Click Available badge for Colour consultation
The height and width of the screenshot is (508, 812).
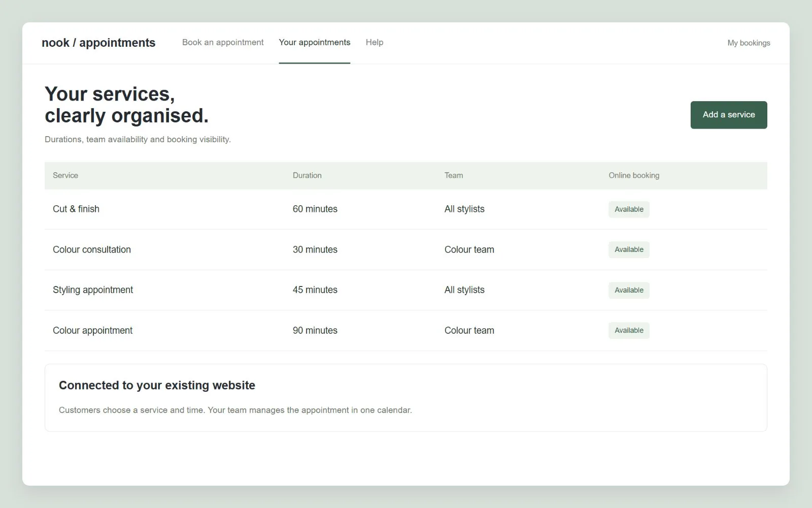coord(629,249)
